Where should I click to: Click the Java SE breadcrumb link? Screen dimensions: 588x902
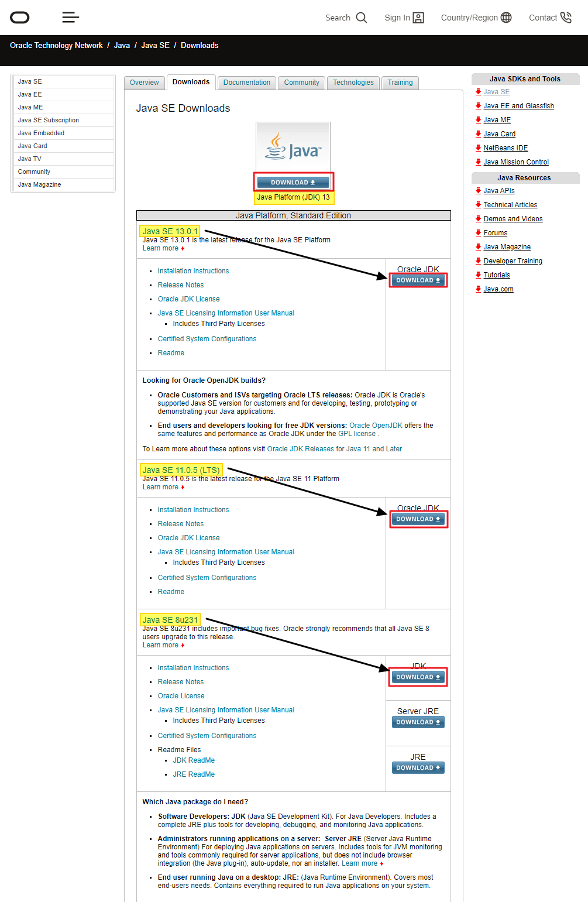click(x=155, y=45)
